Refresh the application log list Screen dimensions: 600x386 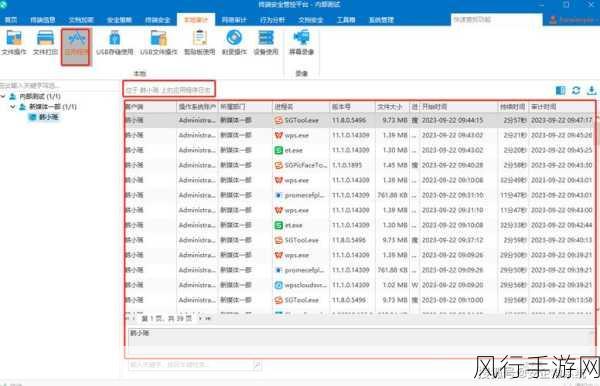(576, 90)
